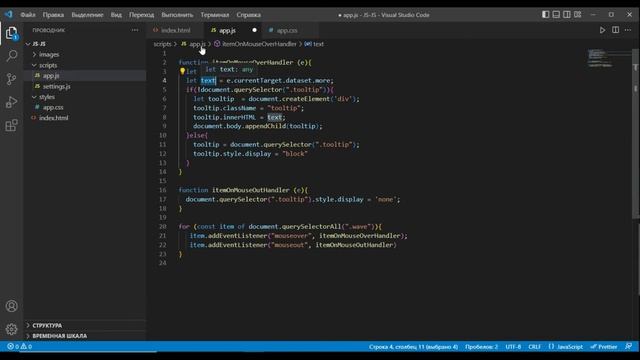Click the Prettier status bar item
640x360 pixels.
[604, 347]
